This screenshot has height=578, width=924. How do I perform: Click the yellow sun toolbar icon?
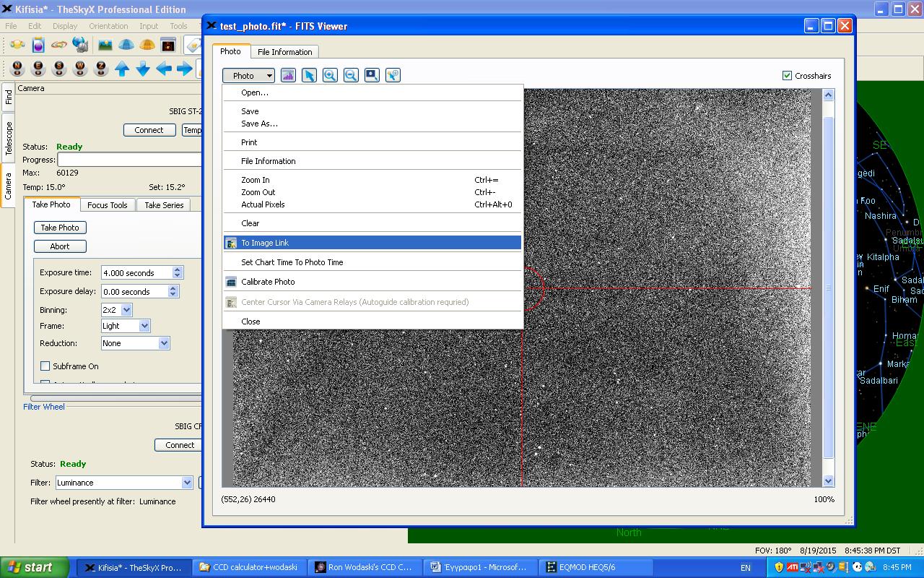(17, 45)
